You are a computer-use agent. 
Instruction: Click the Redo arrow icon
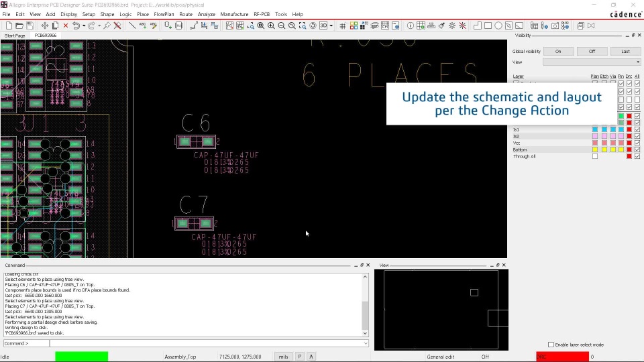pyautogui.click(x=91, y=25)
